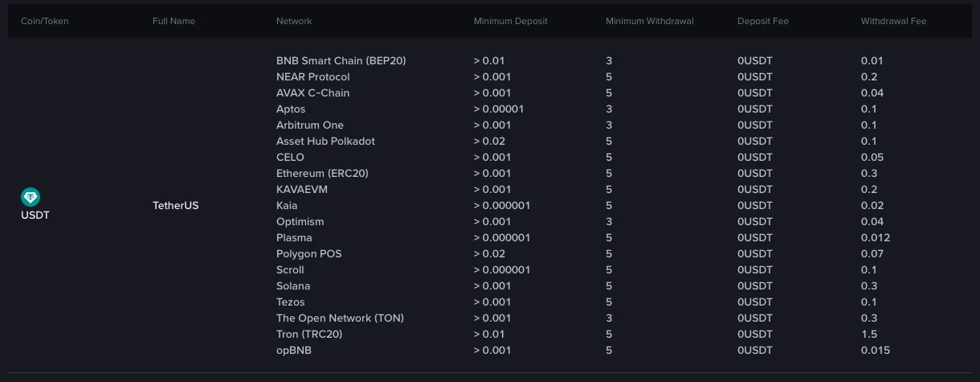
Task: Select the Solana network row
Action: point(293,286)
